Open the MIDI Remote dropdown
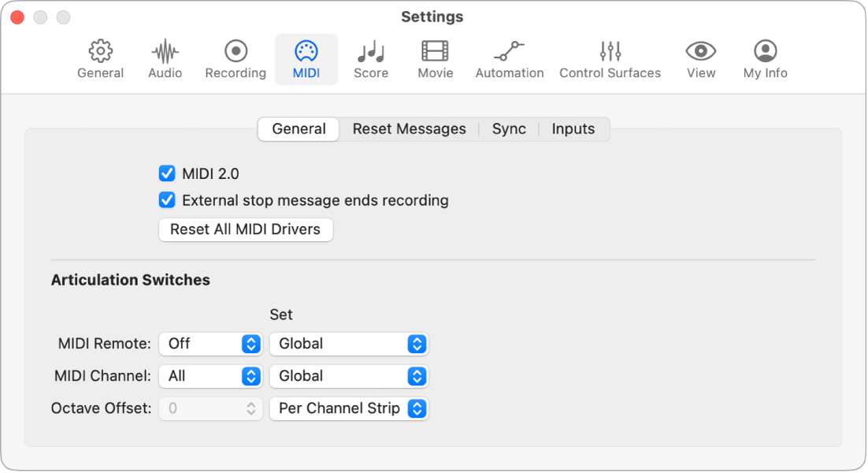 click(210, 344)
